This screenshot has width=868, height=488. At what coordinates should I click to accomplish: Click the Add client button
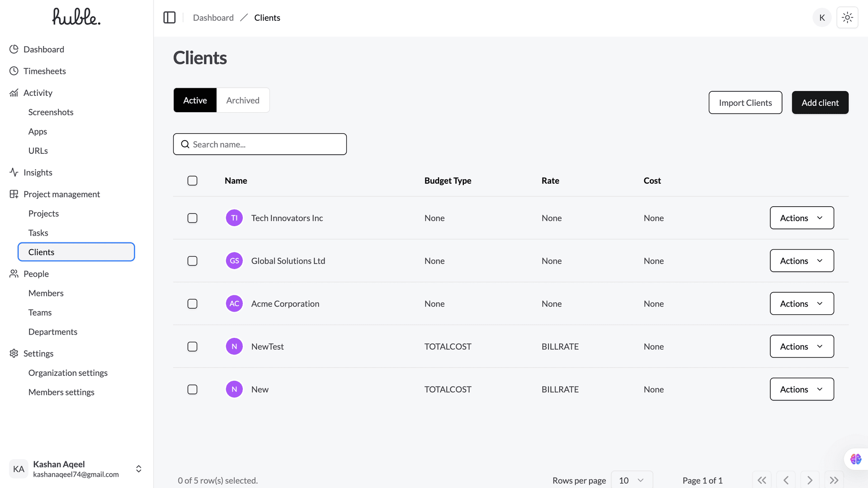pyautogui.click(x=820, y=102)
